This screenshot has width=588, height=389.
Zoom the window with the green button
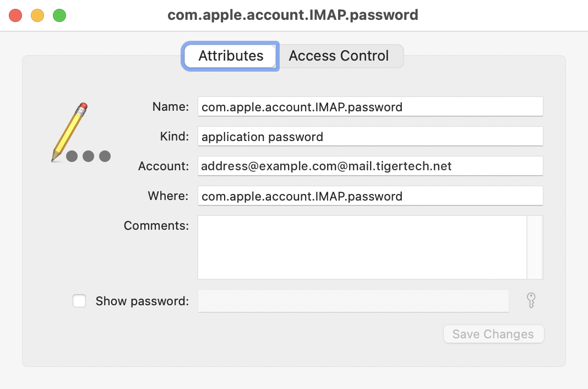[x=59, y=15]
